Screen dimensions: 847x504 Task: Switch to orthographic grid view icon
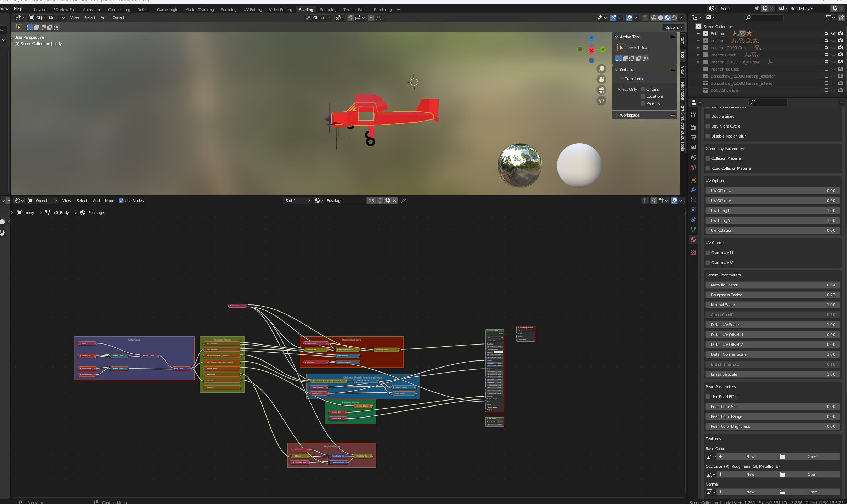(x=601, y=101)
